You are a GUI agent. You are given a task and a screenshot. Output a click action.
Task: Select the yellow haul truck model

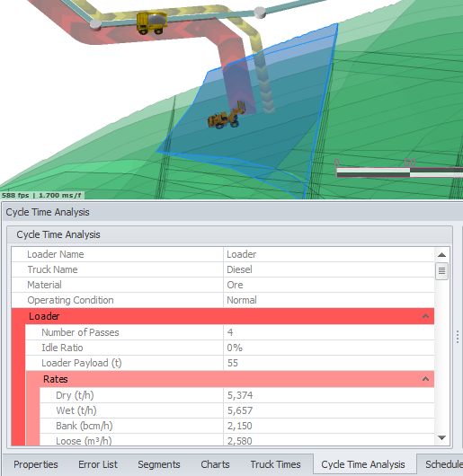pyautogui.click(x=151, y=22)
